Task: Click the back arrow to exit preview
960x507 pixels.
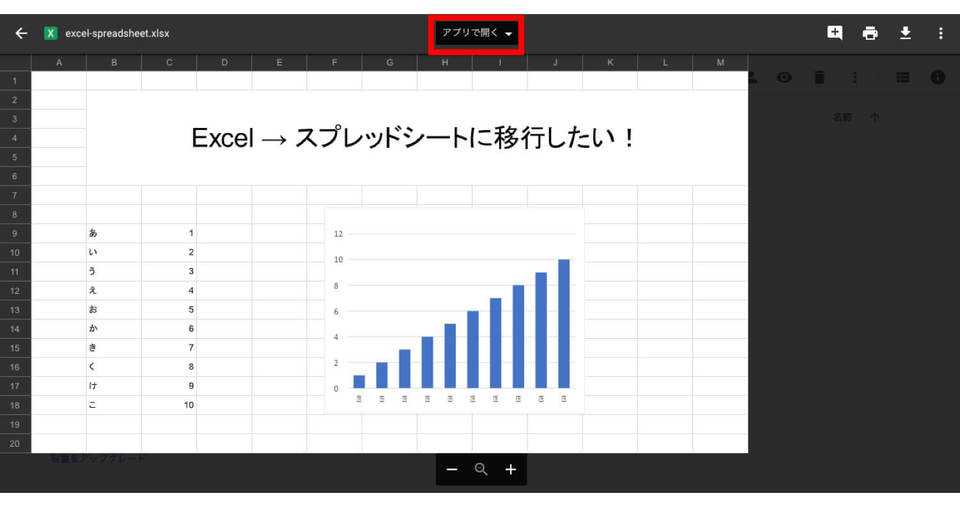Action: [x=21, y=33]
